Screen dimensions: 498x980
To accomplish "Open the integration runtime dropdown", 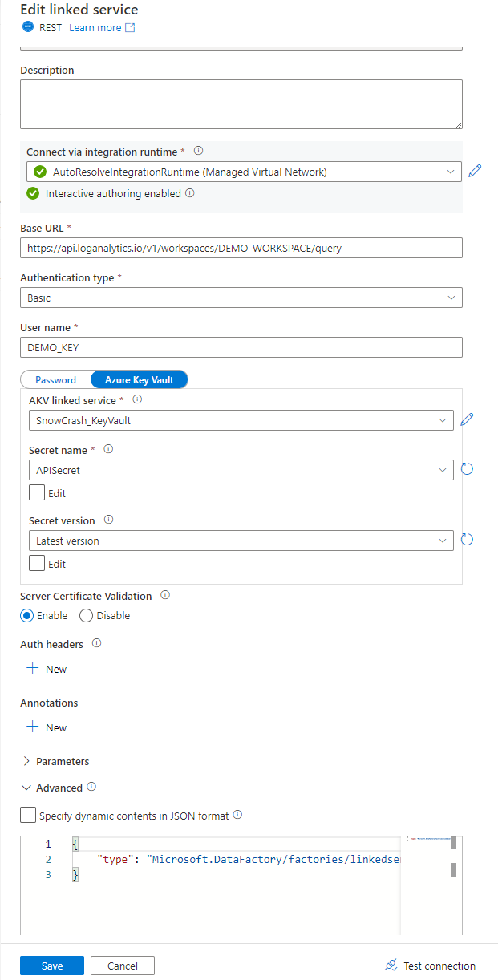I will tap(244, 172).
